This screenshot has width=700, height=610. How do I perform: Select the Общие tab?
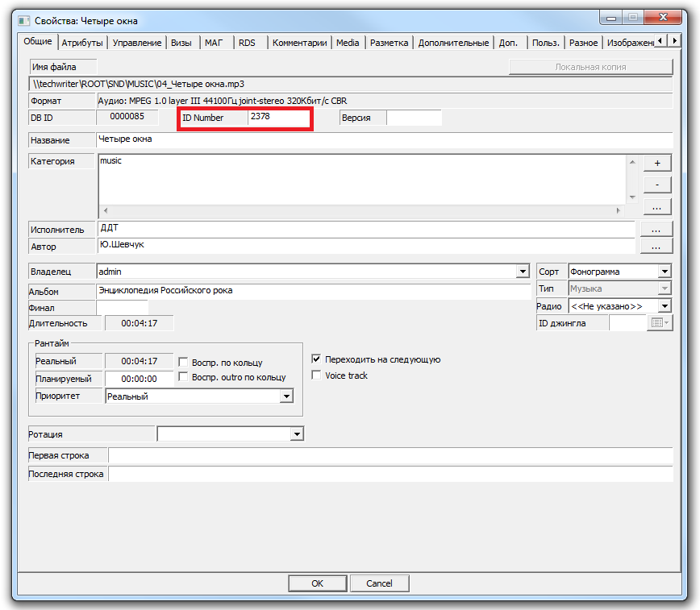[x=38, y=41]
